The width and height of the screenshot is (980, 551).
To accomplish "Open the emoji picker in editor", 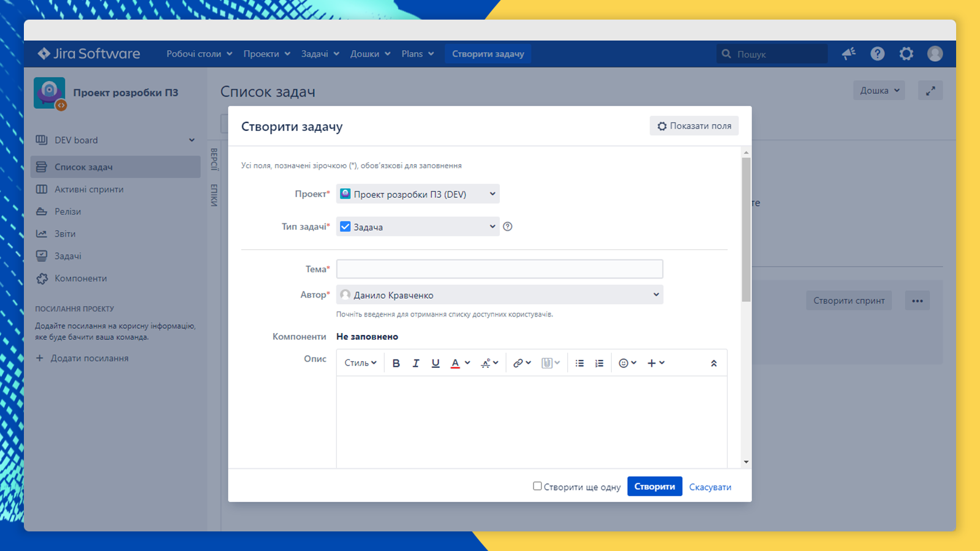I will (x=627, y=363).
